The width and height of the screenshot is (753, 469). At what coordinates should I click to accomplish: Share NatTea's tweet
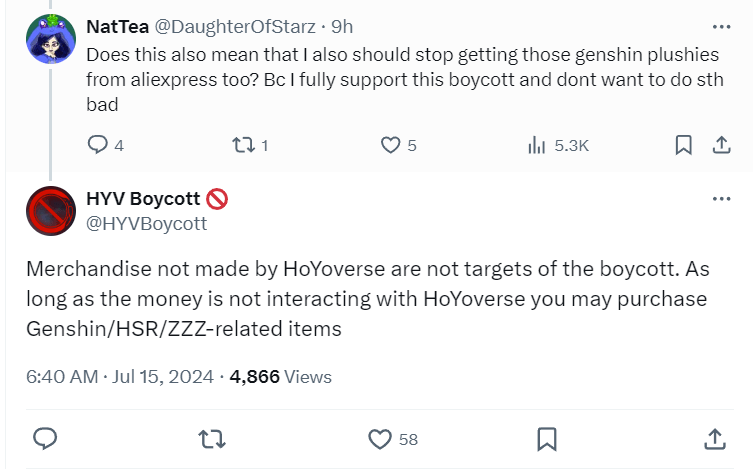pyautogui.click(x=719, y=145)
